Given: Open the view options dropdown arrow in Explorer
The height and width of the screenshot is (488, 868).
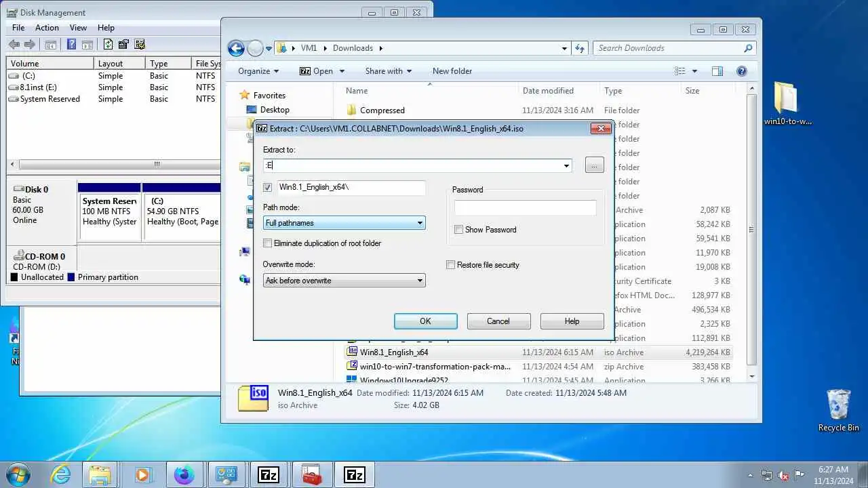Looking at the screenshot, I should pos(695,71).
